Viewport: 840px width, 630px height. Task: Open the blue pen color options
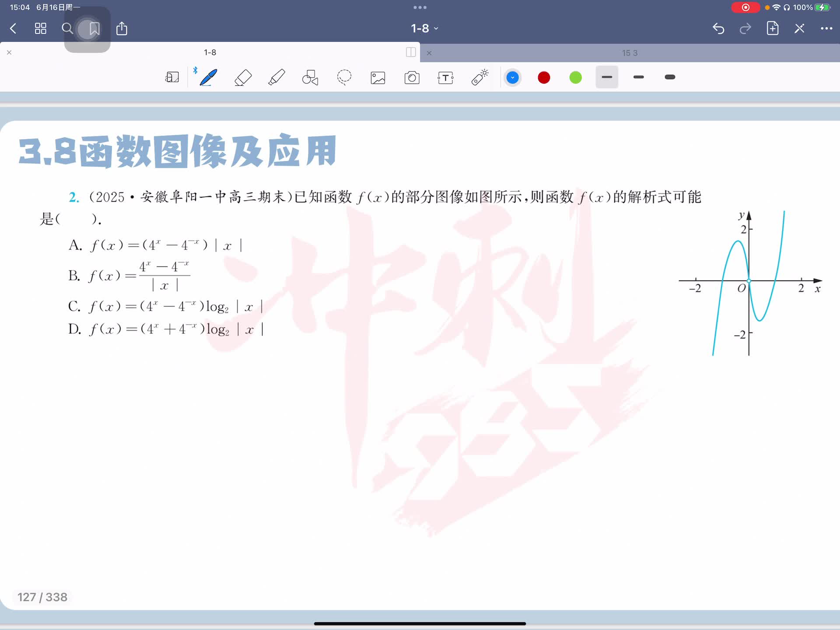pyautogui.click(x=512, y=77)
